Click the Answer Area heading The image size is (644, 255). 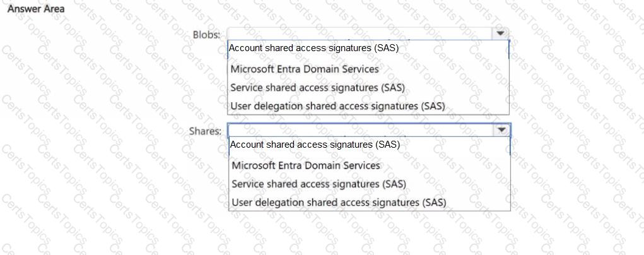(x=36, y=9)
